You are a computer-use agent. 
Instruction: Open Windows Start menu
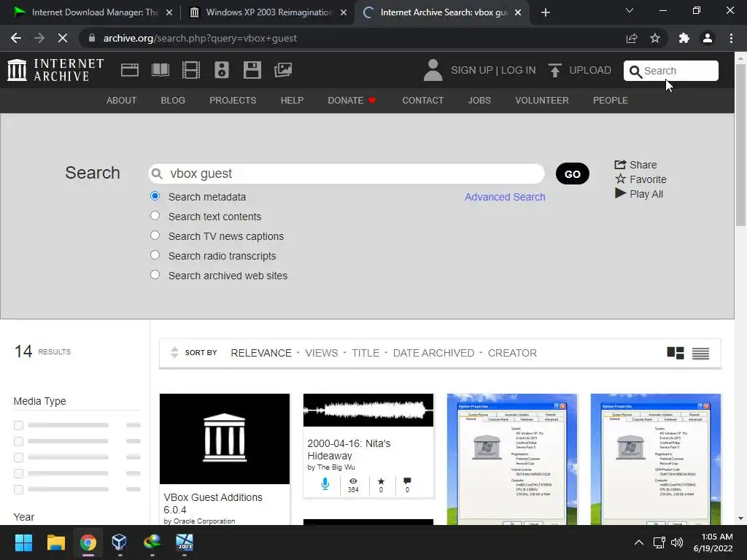[x=23, y=542]
